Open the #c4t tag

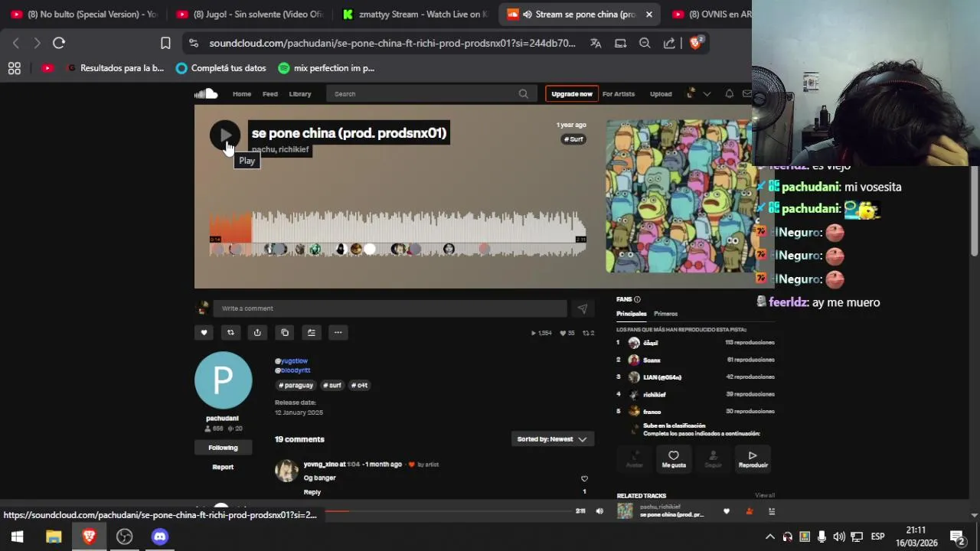[360, 385]
